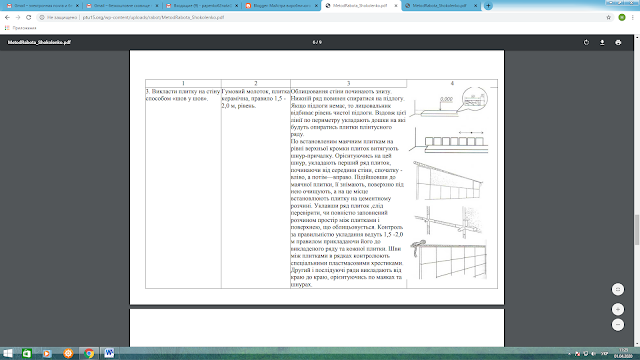The image size is (640, 360).
Task: Open the media player taskbar icon
Action: [x=47, y=353]
